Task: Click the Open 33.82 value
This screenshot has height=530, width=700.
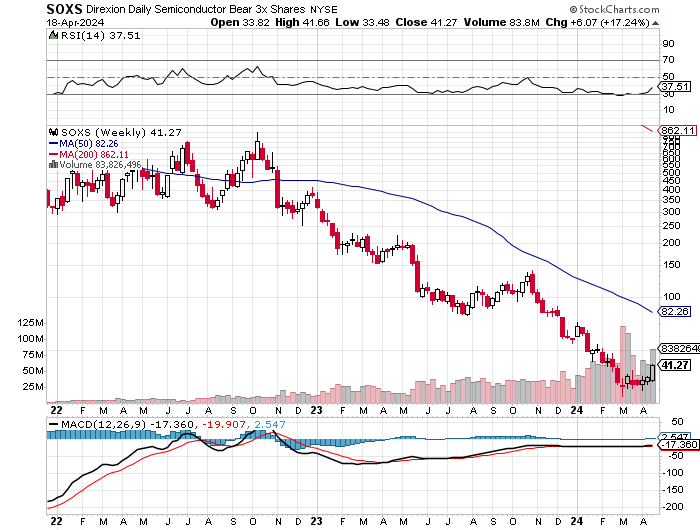Action: [x=240, y=22]
